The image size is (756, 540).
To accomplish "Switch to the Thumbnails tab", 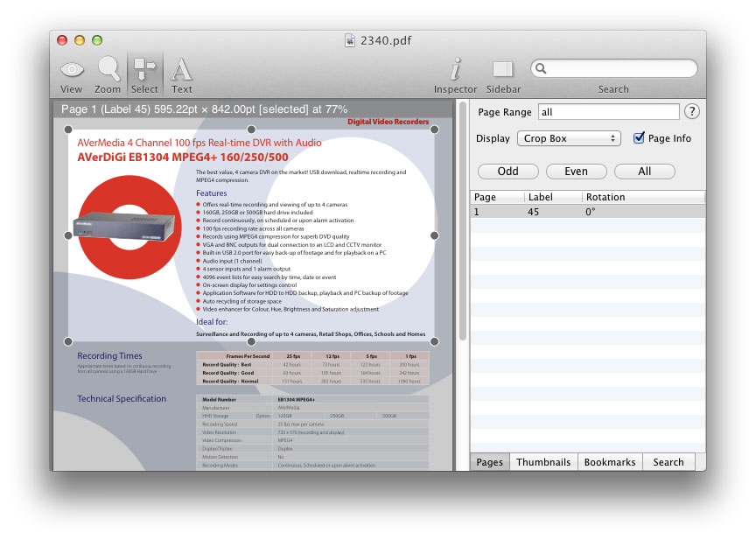I will pos(543,462).
